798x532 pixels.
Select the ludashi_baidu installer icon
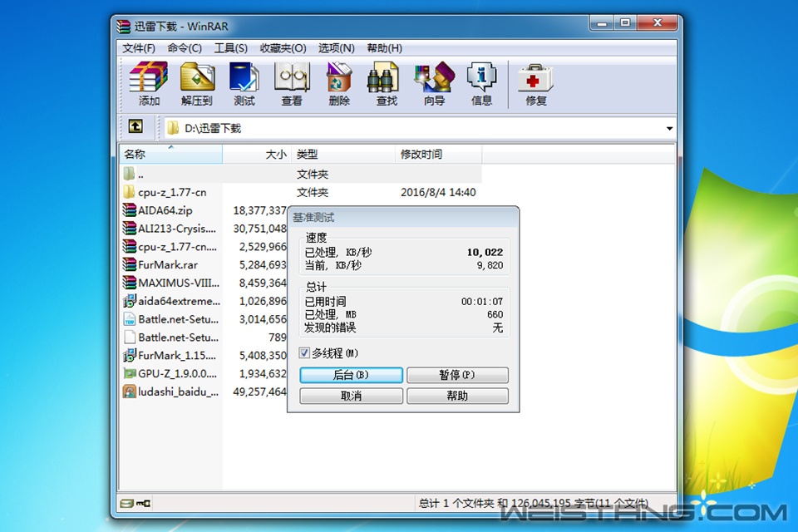(x=130, y=392)
